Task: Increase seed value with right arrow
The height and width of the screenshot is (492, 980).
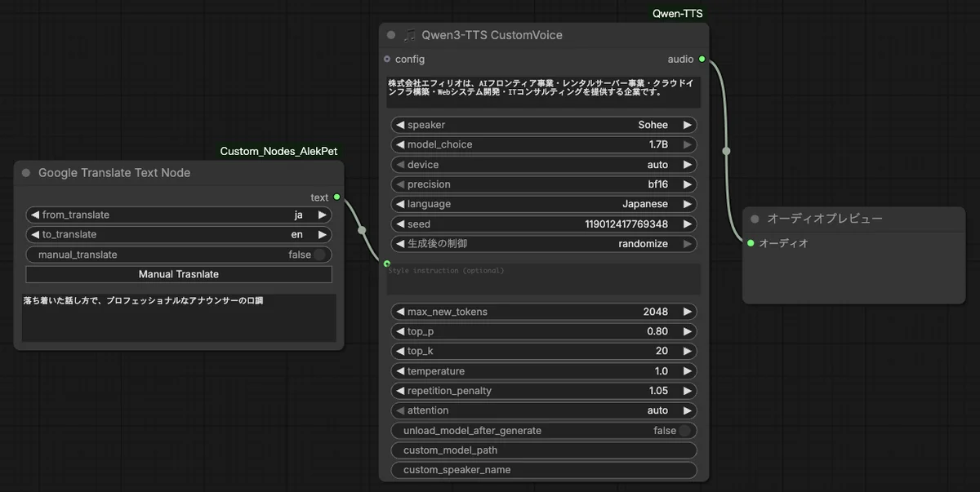Action: 688,224
